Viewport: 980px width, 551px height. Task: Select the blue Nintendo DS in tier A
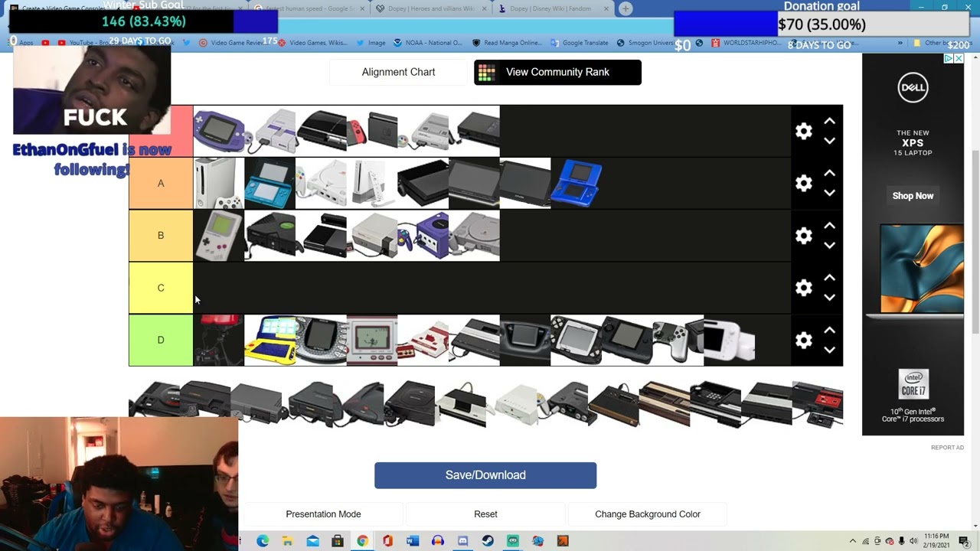[x=577, y=184]
